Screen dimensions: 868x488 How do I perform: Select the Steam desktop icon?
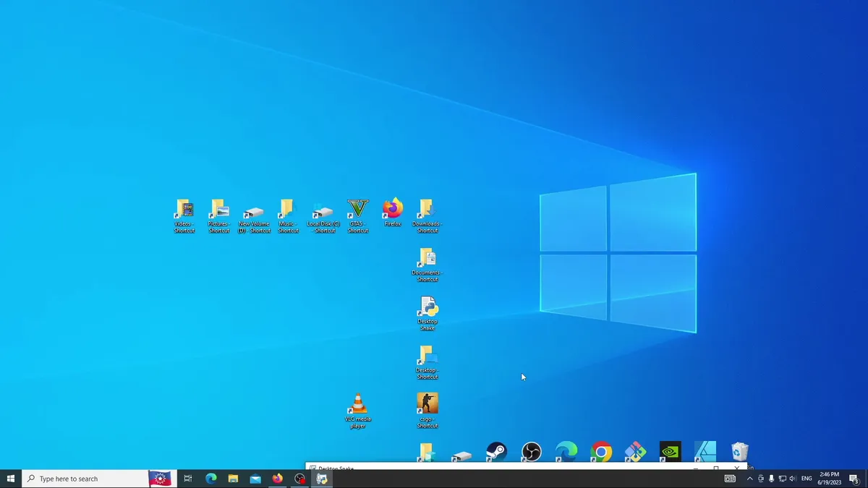point(497,452)
